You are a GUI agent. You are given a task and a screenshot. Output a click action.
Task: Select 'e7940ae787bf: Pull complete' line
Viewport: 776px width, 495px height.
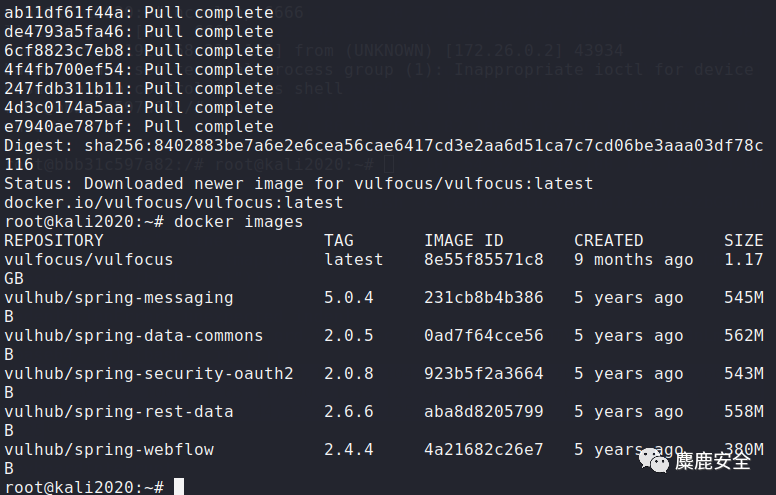click(x=139, y=127)
